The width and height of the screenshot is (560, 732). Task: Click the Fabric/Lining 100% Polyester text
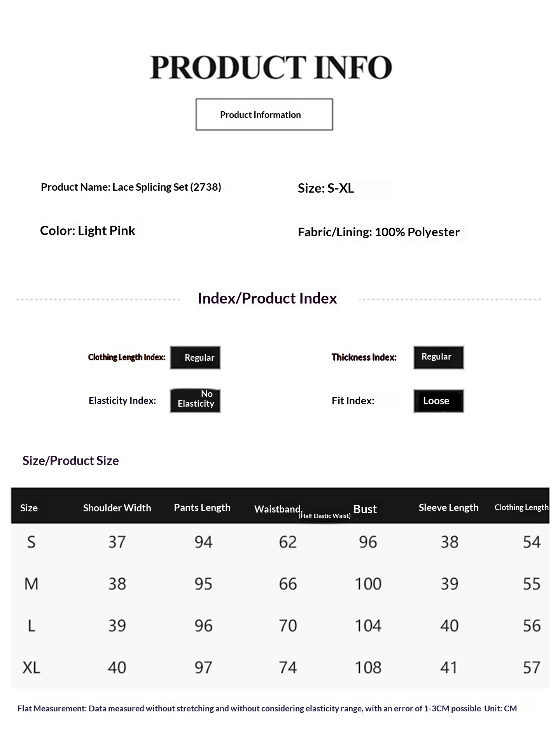click(x=379, y=232)
